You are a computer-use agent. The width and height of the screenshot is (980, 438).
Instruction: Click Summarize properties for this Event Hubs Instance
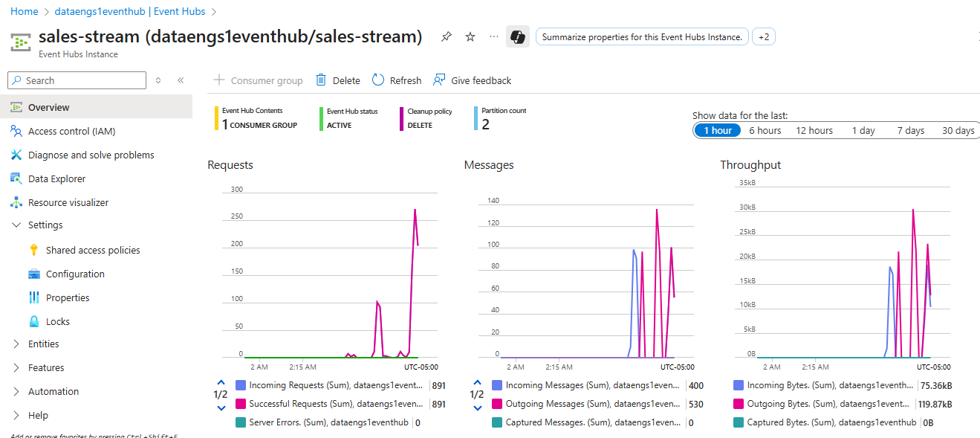641,36
